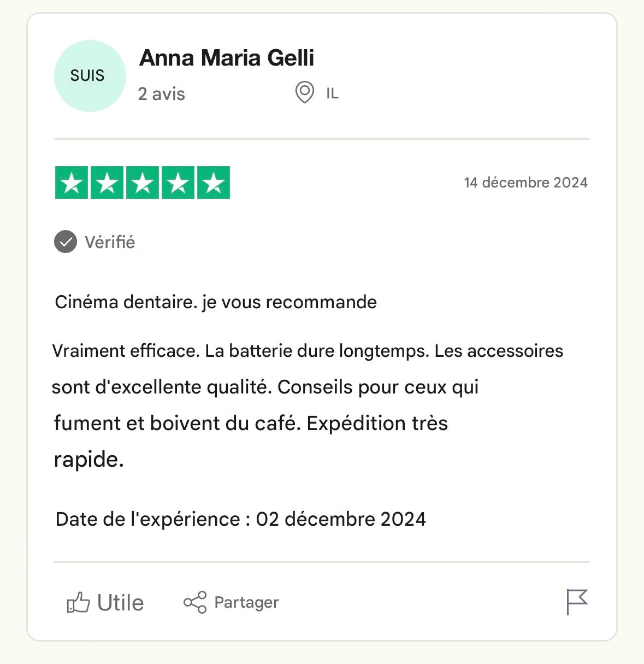Image resolution: width=644 pixels, height=664 pixels.
Task: Mark the review as Utile
Action: (x=120, y=603)
